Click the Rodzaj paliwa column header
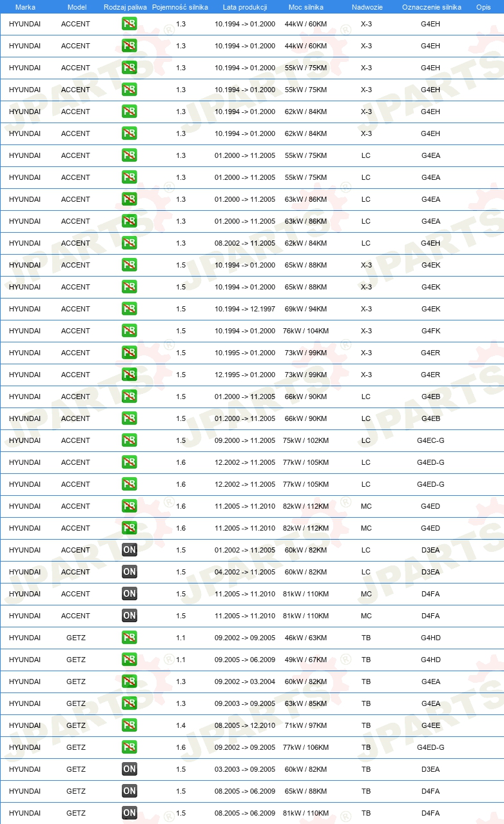504x824 pixels. tap(125, 7)
